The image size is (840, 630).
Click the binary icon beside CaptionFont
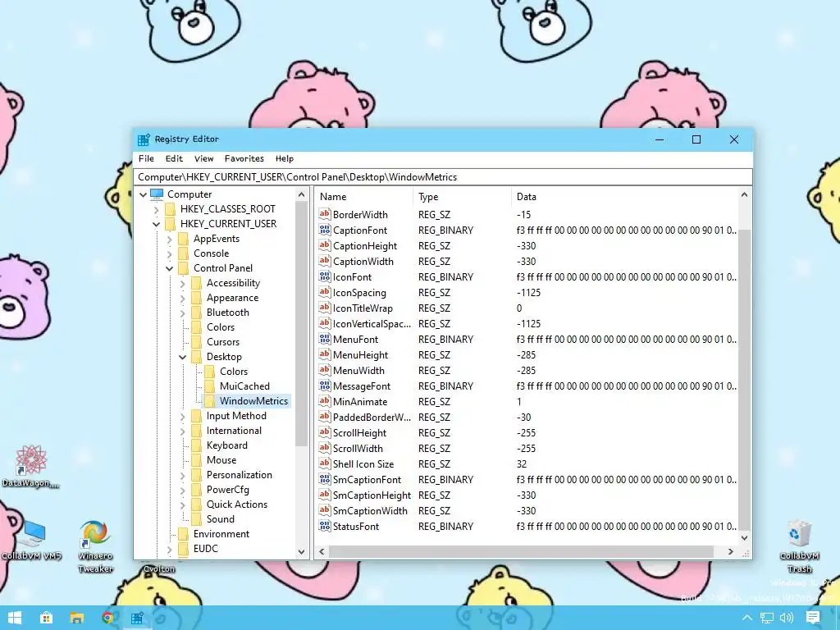click(x=325, y=230)
